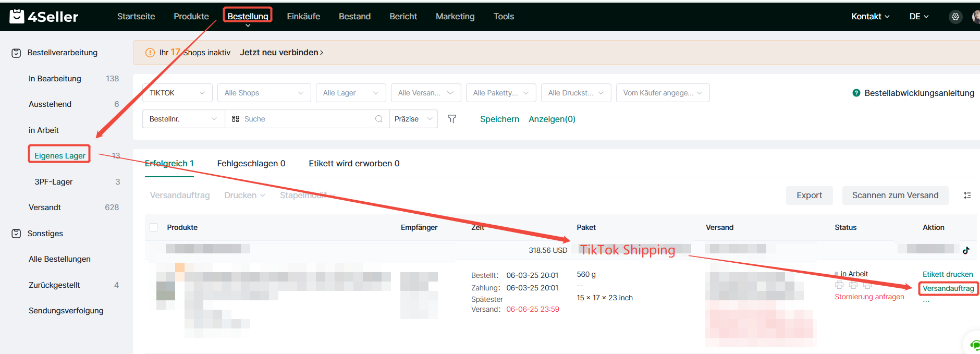Click the Export button

click(809, 196)
